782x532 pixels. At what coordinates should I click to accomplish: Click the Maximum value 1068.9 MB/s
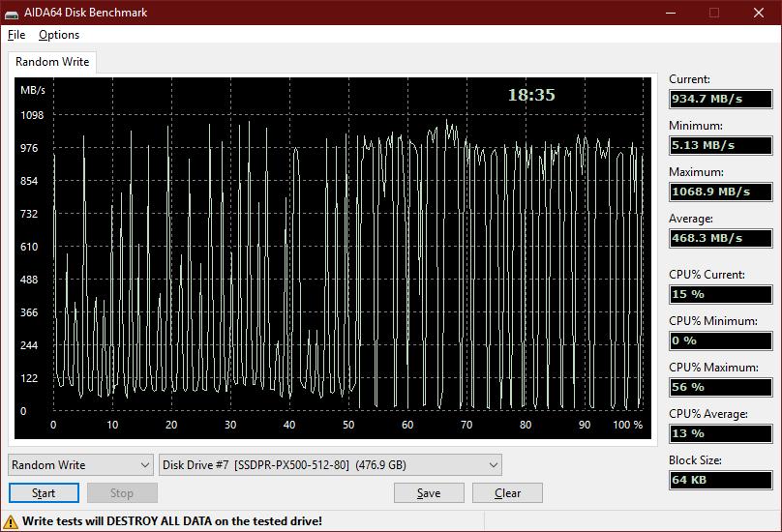(x=721, y=192)
